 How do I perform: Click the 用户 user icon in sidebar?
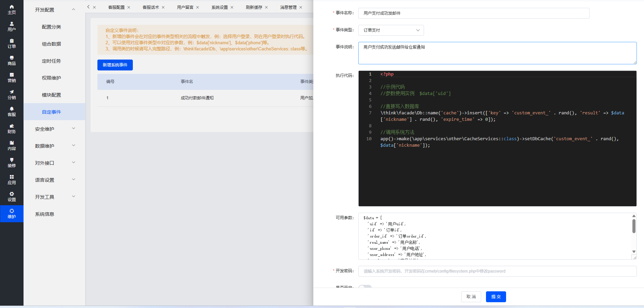(x=12, y=26)
